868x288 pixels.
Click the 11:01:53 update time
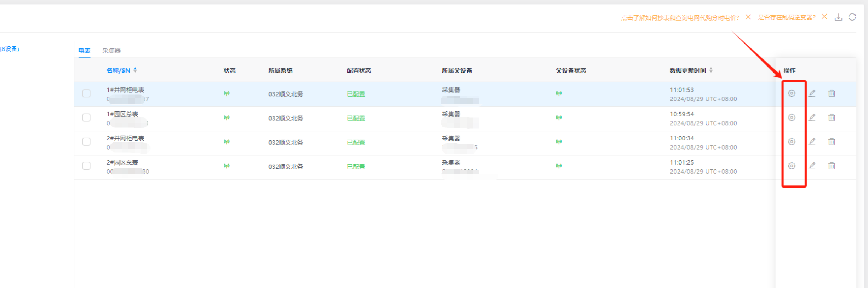coord(682,90)
